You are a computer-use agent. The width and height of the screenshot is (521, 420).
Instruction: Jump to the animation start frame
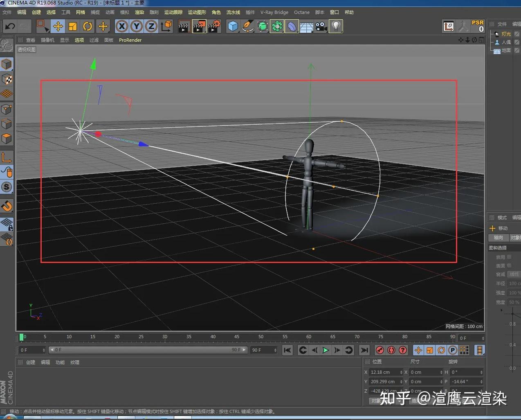click(287, 350)
